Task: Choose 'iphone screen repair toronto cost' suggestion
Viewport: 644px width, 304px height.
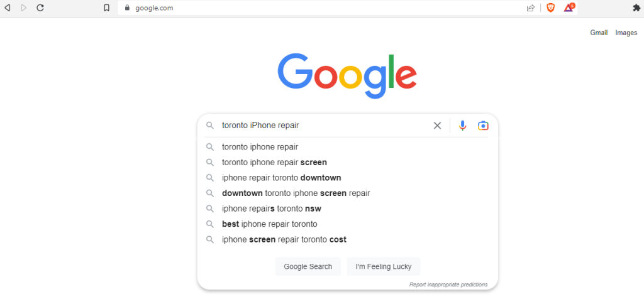Action: (347, 239)
